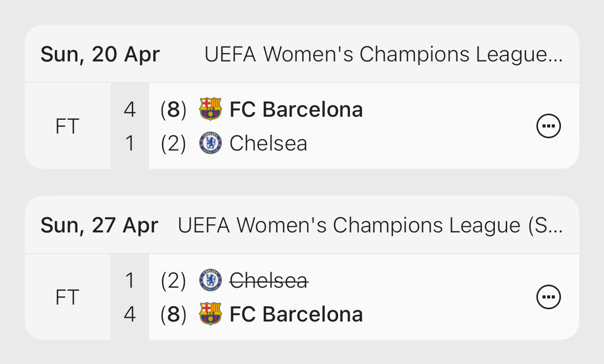Open truncated competition title for 27 Apr
604x364 pixels.
pyautogui.click(x=370, y=225)
